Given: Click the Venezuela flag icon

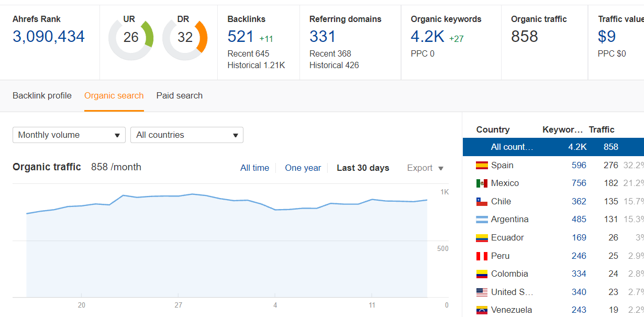Looking at the screenshot, I should (482, 310).
